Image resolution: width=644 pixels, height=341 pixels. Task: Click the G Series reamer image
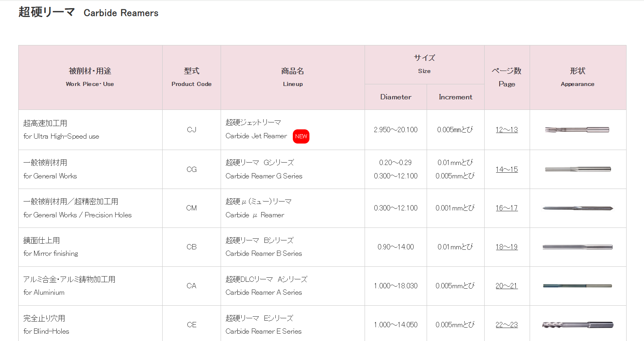578,169
